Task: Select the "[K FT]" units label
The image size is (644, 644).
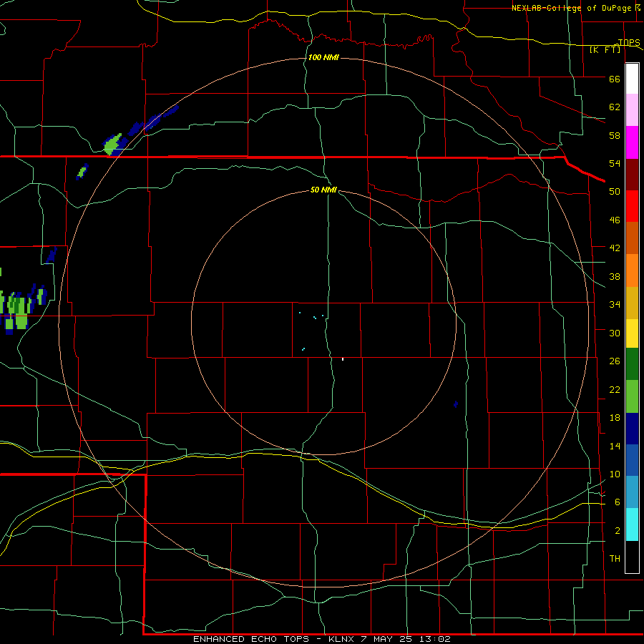Action: (605, 49)
